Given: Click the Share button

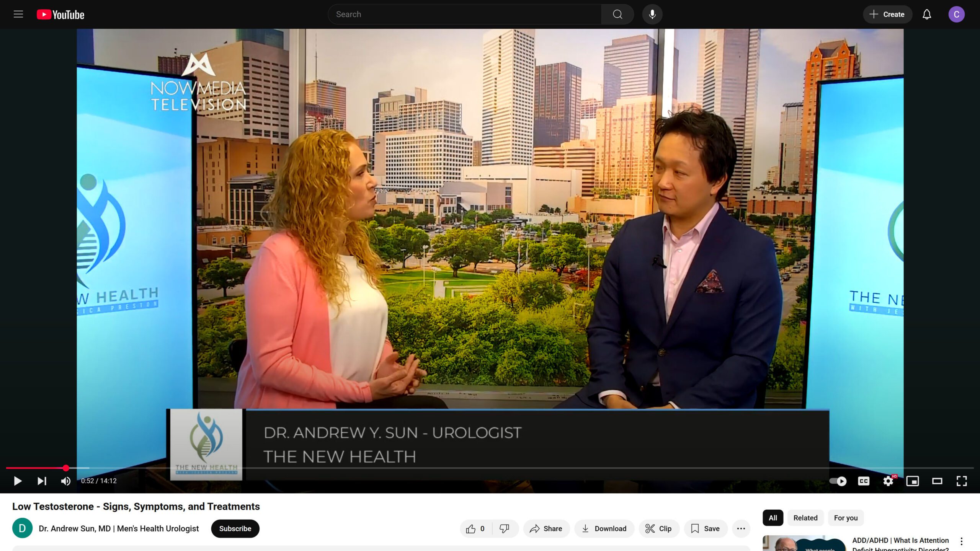Looking at the screenshot, I should click(546, 528).
